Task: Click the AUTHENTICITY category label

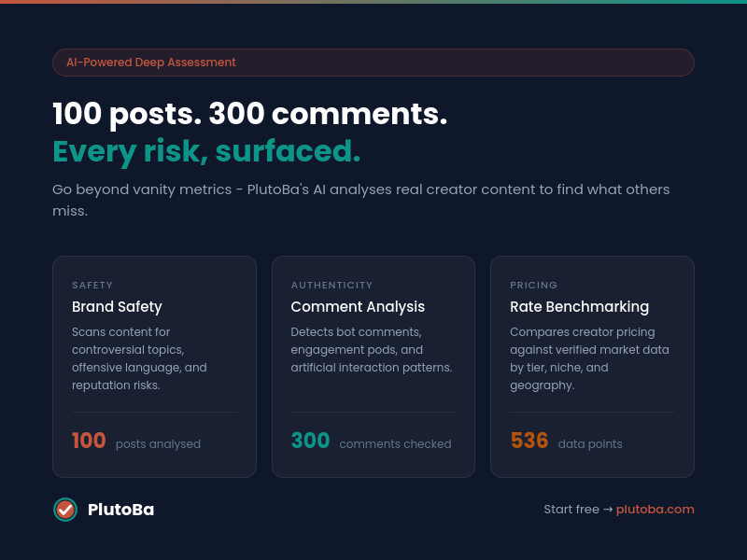Action: (331, 286)
